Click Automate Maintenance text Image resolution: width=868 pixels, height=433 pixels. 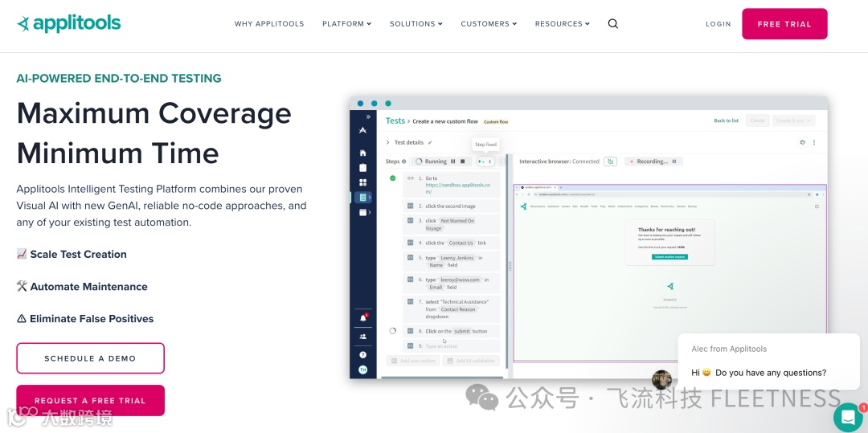pyautogui.click(x=88, y=287)
